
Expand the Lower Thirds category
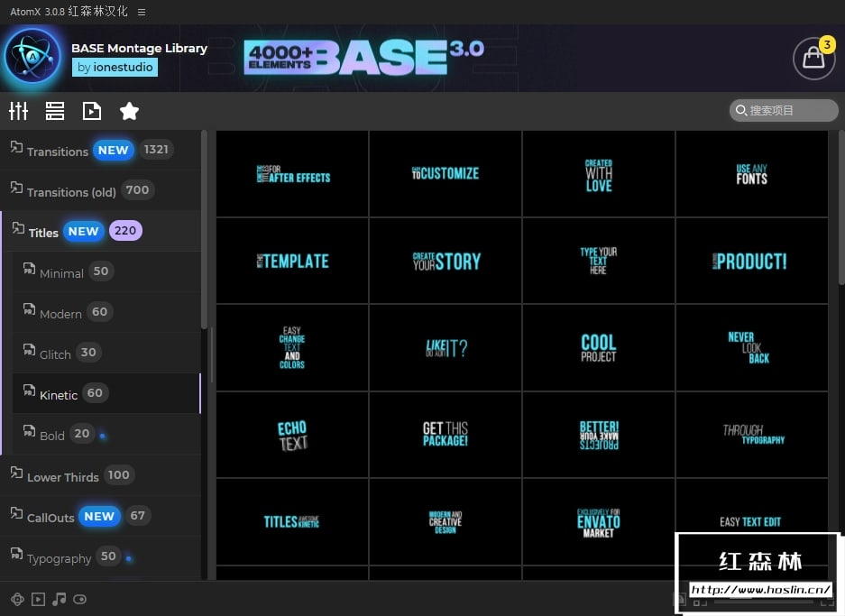101,475
